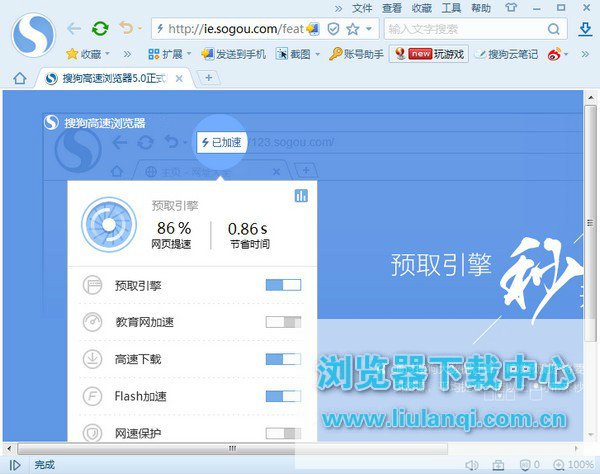Bookmark page with the star icon

(x=352, y=29)
